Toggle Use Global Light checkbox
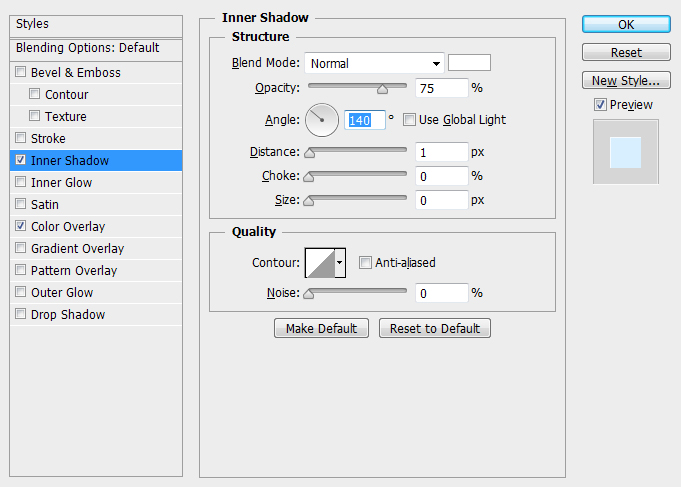 point(409,120)
